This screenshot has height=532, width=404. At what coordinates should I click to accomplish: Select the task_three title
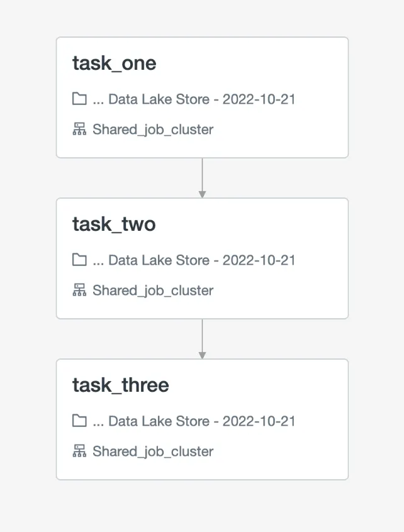[121, 385]
